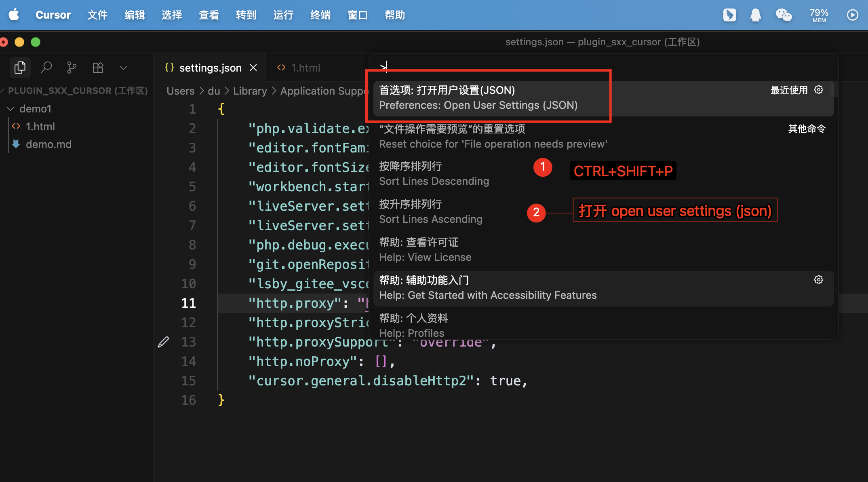Click the closing brace on line 16
The width and height of the screenshot is (868, 482).
(221, 400)
